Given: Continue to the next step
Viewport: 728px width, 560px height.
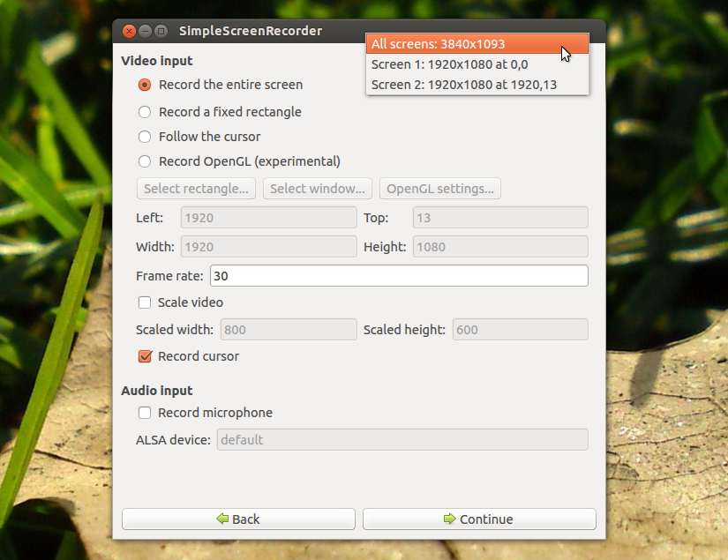Looking at the screenshot, I should (479, 519).
